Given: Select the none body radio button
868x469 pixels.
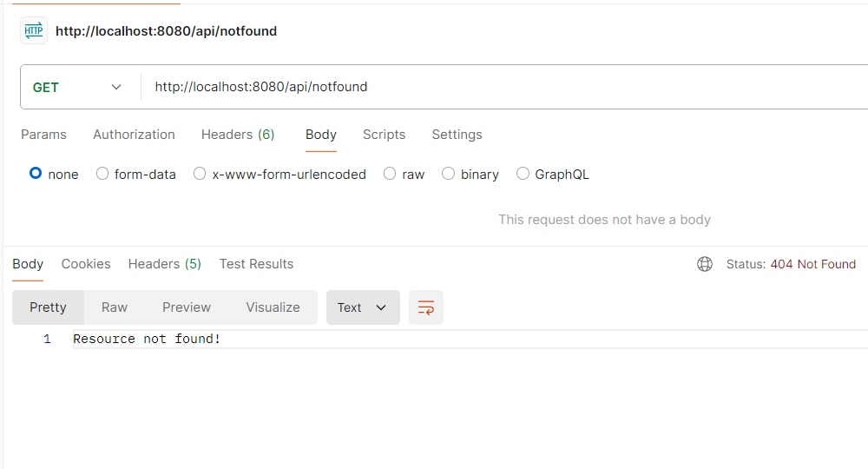Looking at the screenshot, I should pyautogui.click(x=36, y=174).
